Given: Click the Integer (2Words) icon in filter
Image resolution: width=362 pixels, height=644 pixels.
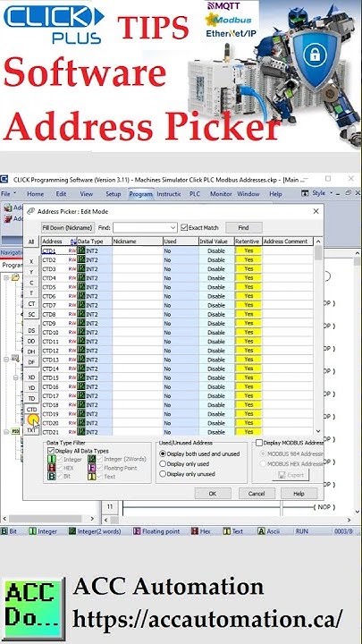Looking at the screenshot, I should point(91,459).
